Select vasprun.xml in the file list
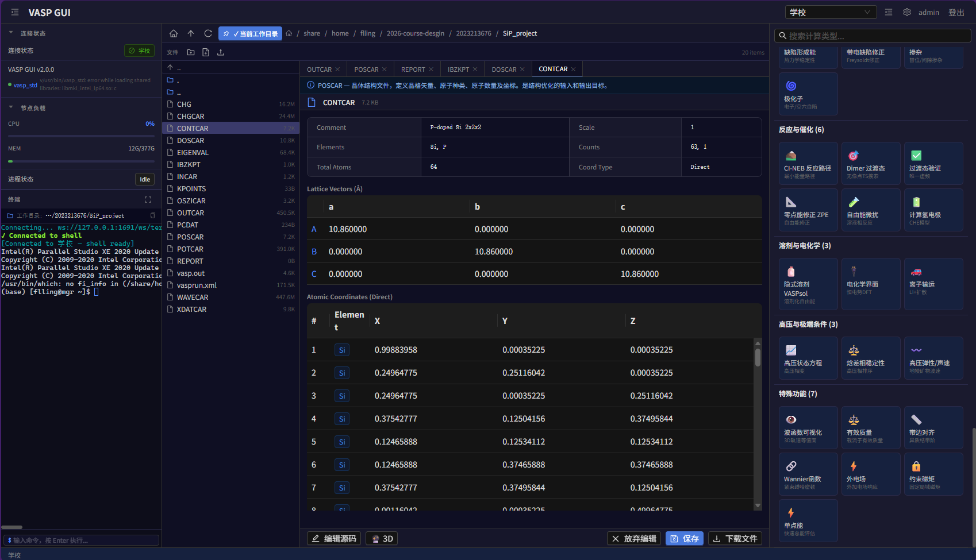The width and height of the screenshot is (976, 560). (x=230, y=285)
